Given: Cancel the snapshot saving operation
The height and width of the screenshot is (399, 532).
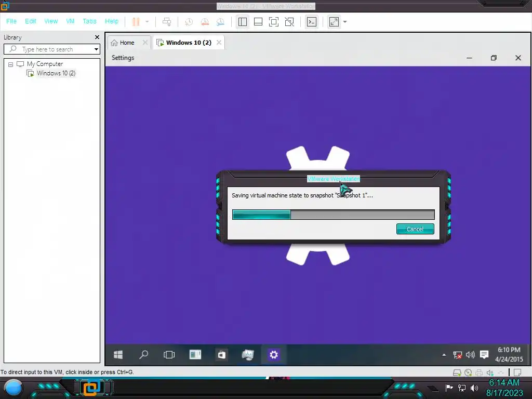Looking at the screenshot, I should coord(415,229).
